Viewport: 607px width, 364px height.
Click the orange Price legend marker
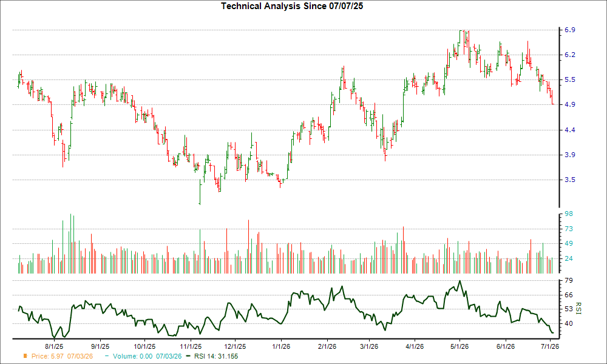click(25, 356)
